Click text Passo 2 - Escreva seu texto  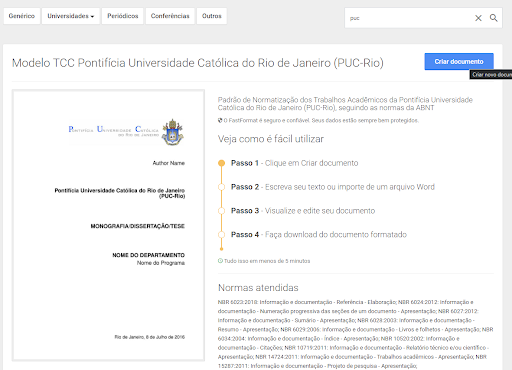(x=333, y=187)
